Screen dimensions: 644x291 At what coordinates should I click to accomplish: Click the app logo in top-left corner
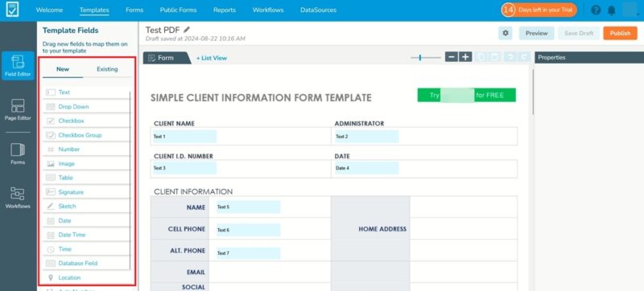(x=12, y=10)
